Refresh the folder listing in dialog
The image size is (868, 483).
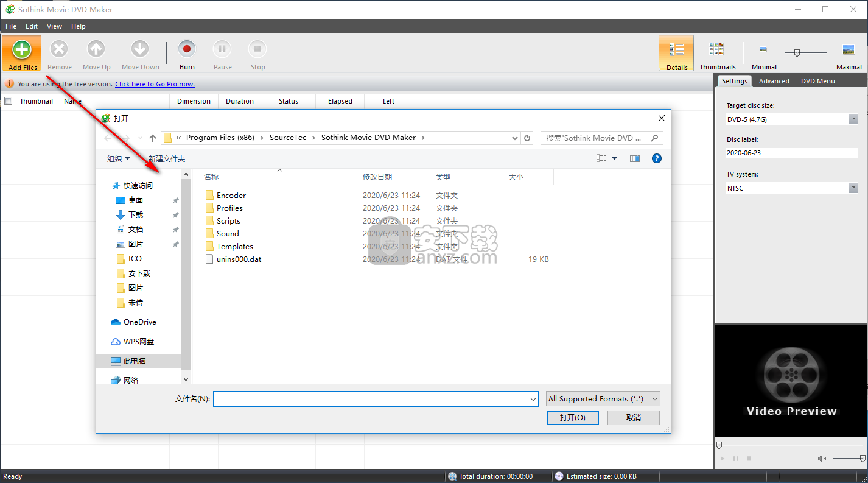point(528,138)
